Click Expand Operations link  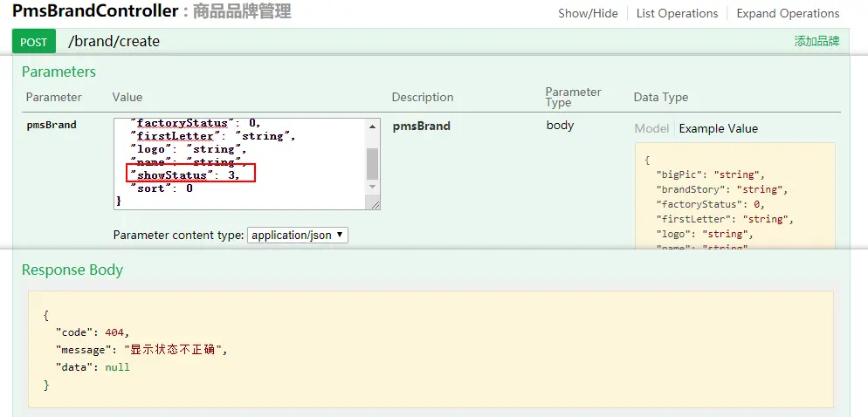[x=788, y=13]
